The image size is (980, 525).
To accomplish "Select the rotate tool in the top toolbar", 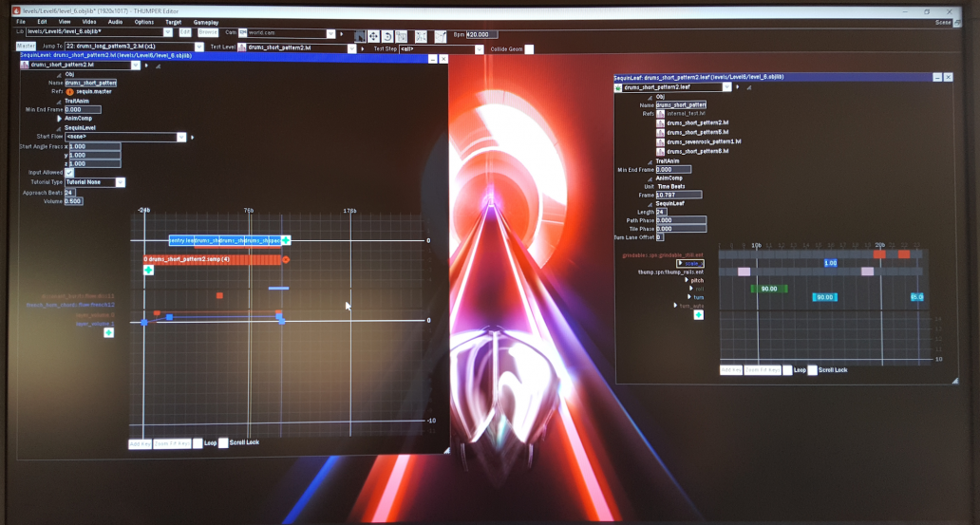I will (x=387, y=35).
